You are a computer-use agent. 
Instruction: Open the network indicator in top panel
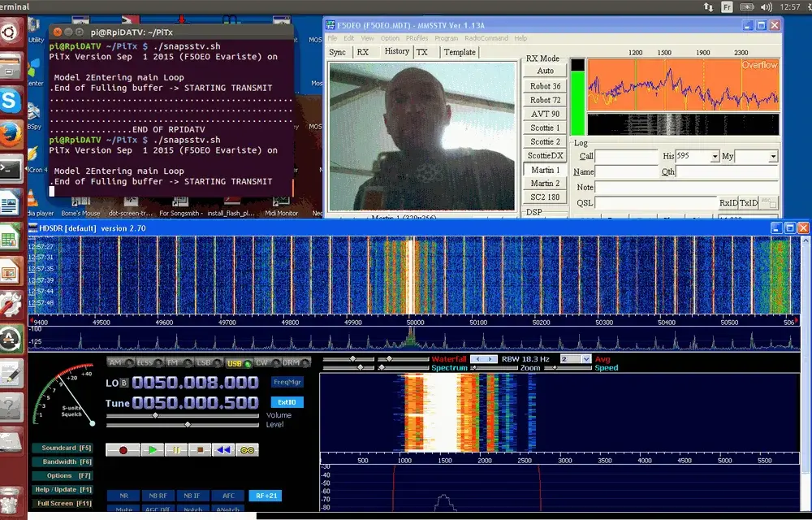pos(708,6)
